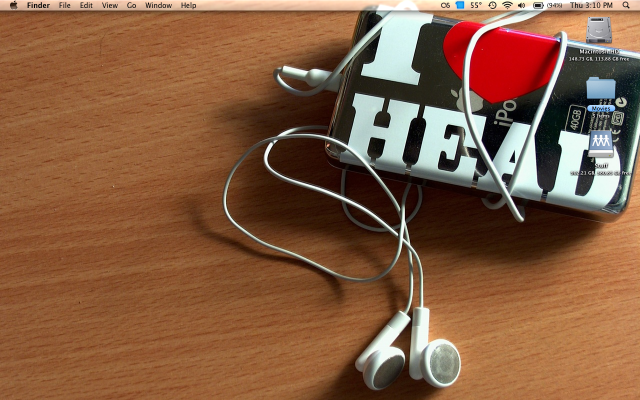Click the 55° temperature menu bar item
640x400 pixels.
tap(476, 5)
